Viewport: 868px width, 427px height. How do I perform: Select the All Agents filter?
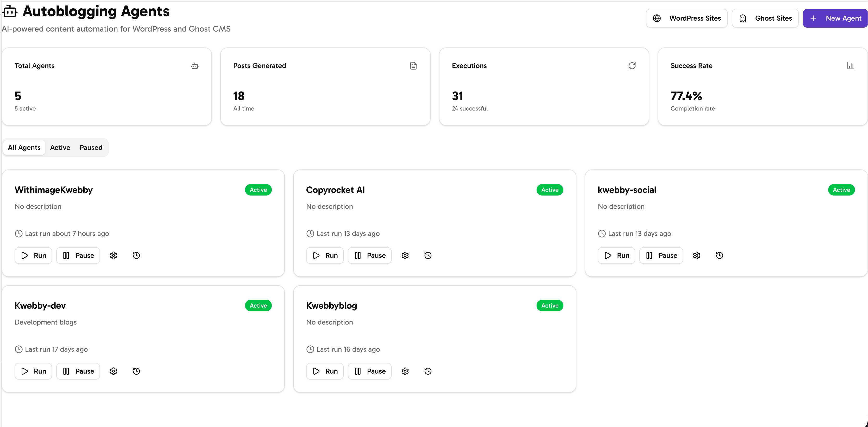(x=24, y=147)
